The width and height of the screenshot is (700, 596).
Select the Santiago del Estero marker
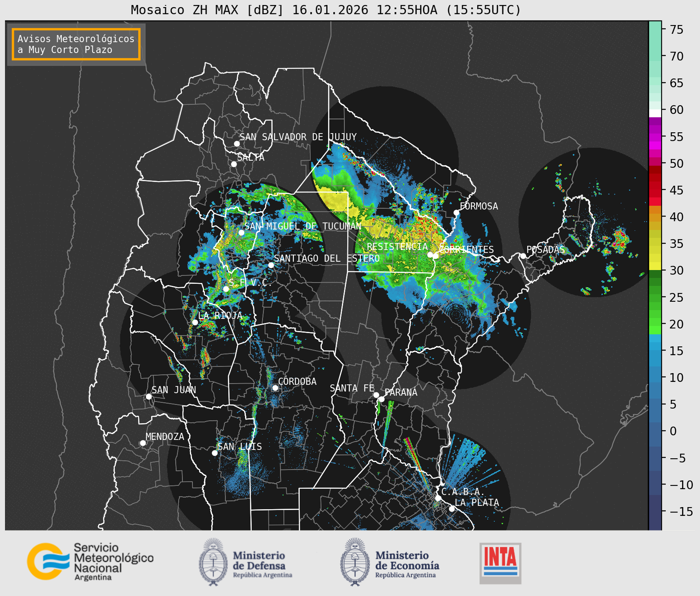click(271, 265)
